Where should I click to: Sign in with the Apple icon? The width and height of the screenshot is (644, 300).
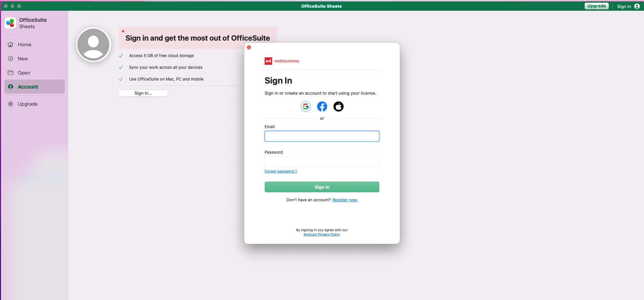[338, 107]
